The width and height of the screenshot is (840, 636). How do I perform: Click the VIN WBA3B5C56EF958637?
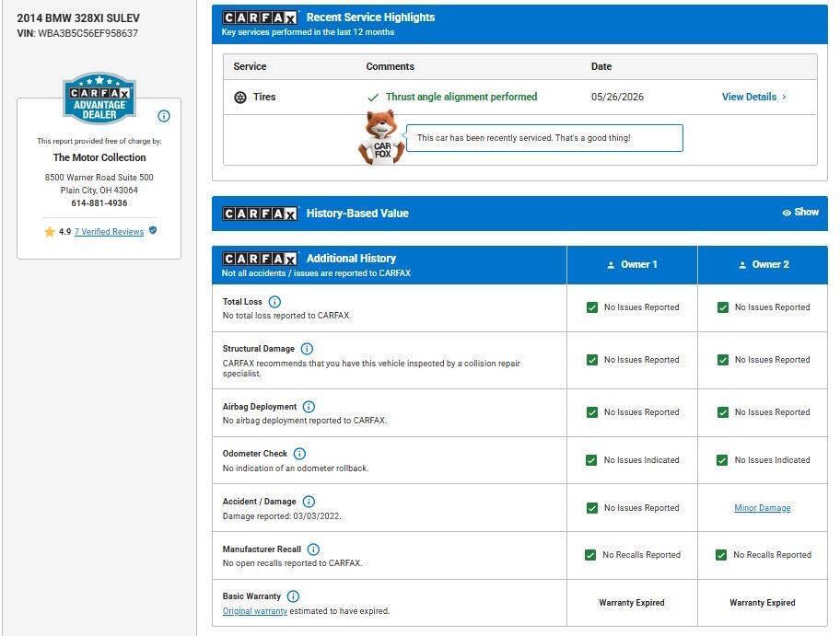pos(87,33)
